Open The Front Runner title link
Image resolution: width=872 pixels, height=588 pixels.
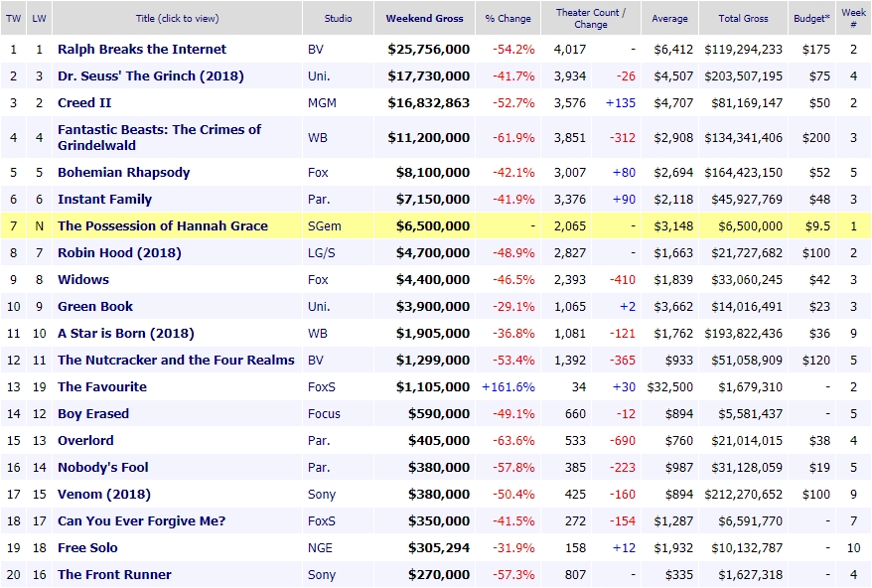click(x=114, y=575)
